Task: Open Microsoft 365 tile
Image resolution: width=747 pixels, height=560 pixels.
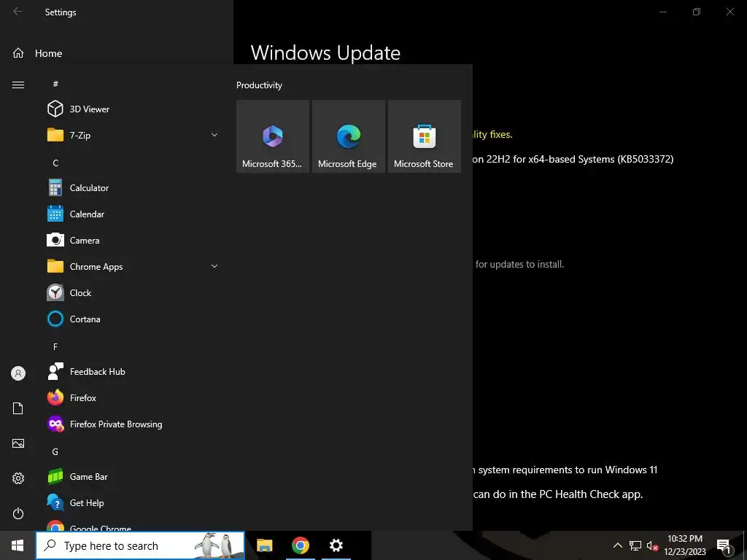Action: 273,136
